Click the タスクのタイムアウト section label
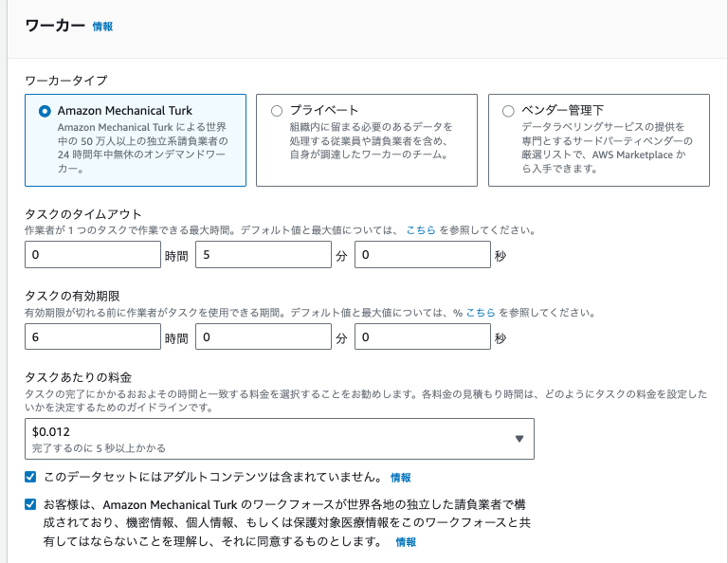Image resolution: width=728 pixels, height=563 pixels. [83, 214]
